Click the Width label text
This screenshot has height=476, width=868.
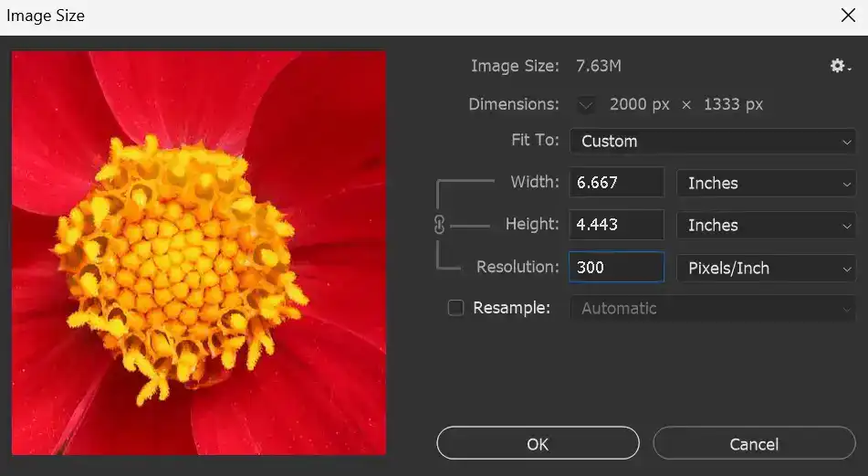tap(534, 182)
